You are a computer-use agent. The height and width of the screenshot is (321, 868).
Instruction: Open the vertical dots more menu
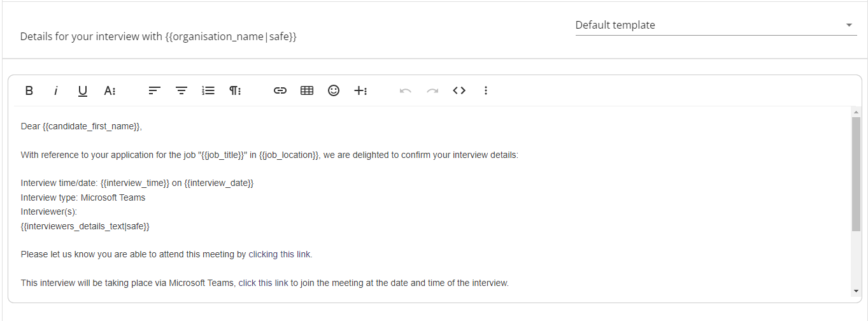[486, 90]
